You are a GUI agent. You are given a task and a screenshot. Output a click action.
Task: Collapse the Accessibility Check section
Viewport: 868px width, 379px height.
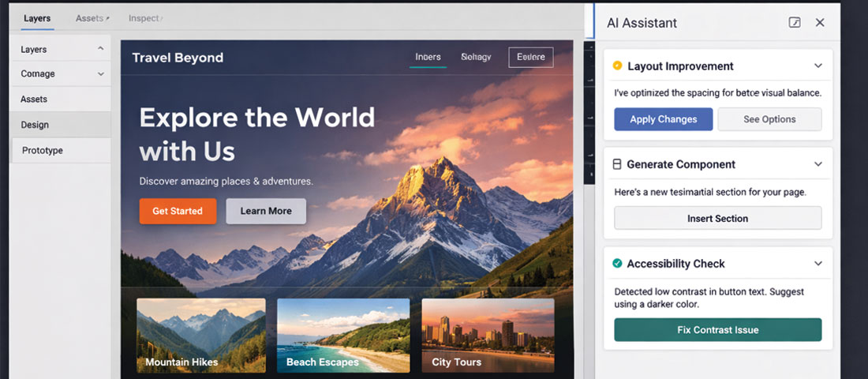pos(818,264)
